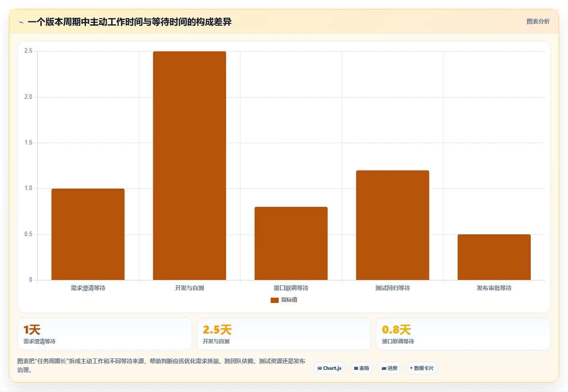Viewport: 568px width, 392px height.
Task: Select the 发布审批等待 bar in chart
Action: (x=494, y=257)
